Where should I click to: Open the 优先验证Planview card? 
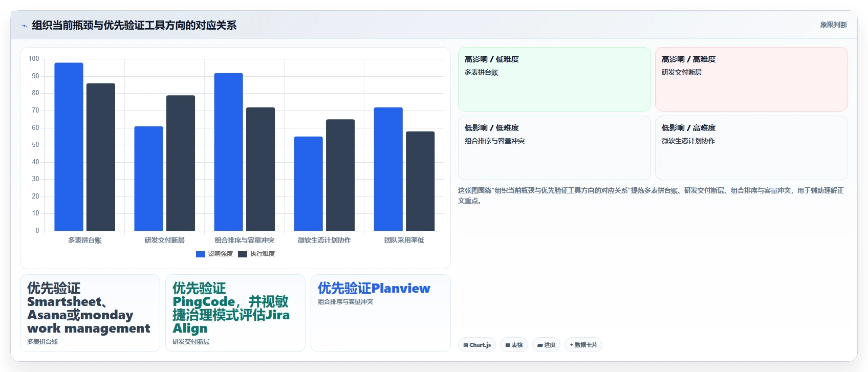point(381,313)
